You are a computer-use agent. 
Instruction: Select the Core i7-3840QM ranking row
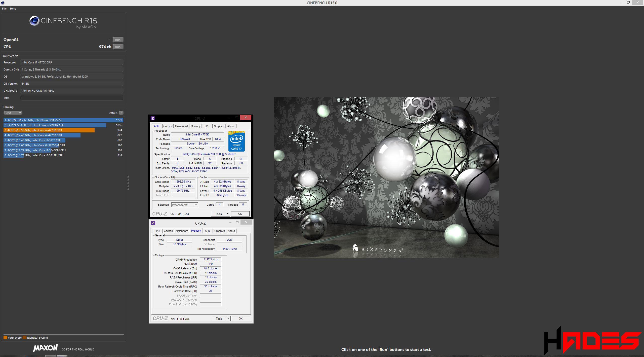click(63, 150)
